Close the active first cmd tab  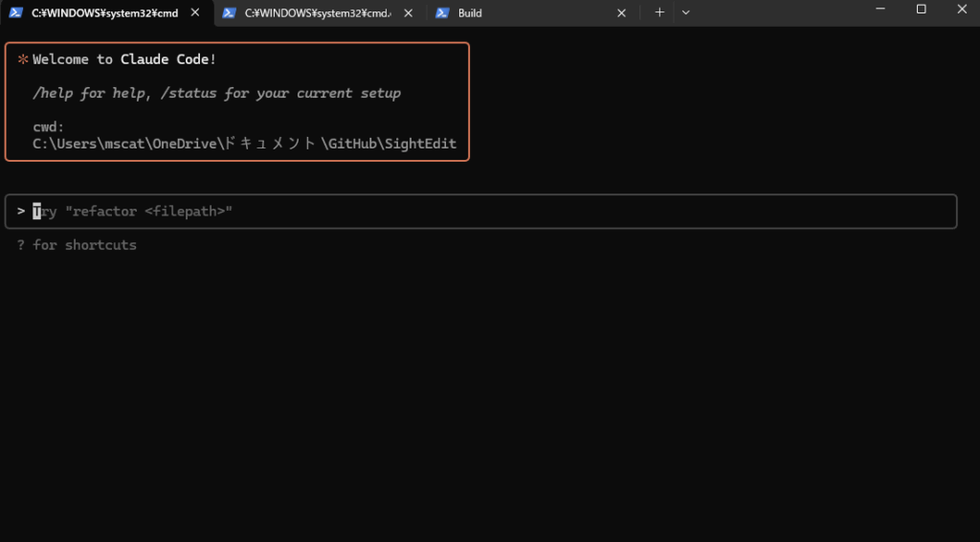(195, 13)
